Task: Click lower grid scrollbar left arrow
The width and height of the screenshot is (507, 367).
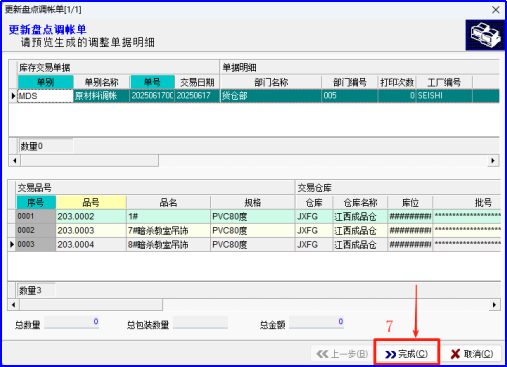Action: [x=14, y=305]
